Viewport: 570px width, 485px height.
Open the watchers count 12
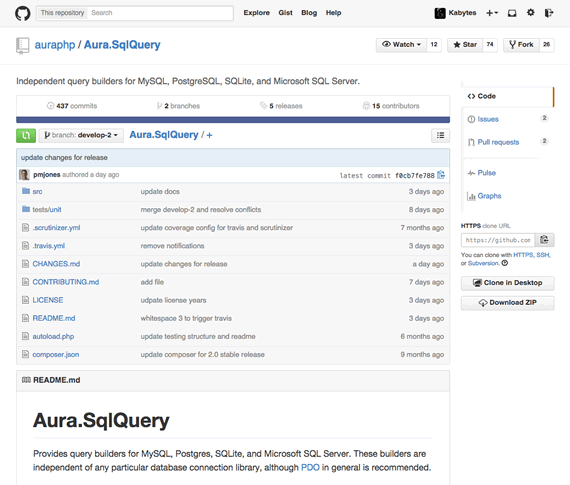(434, 45)
